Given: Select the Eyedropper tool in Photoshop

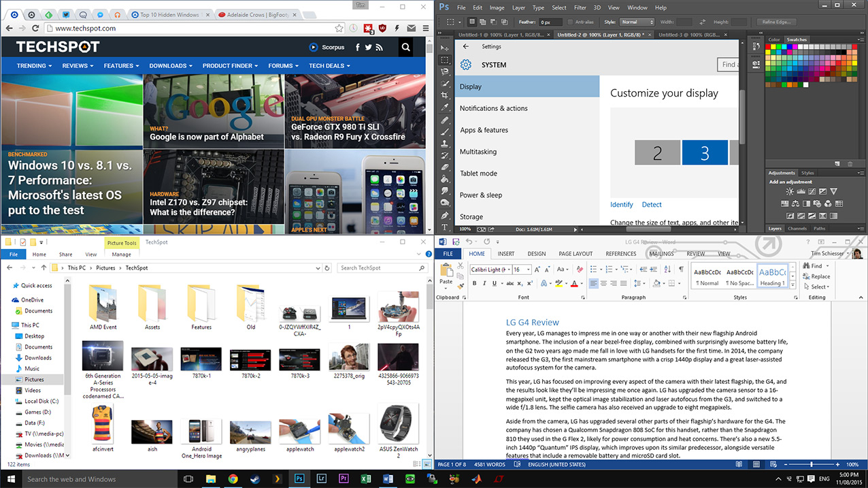Looking at the screenshot, I should pyautogui.click(x=445, y=108).
